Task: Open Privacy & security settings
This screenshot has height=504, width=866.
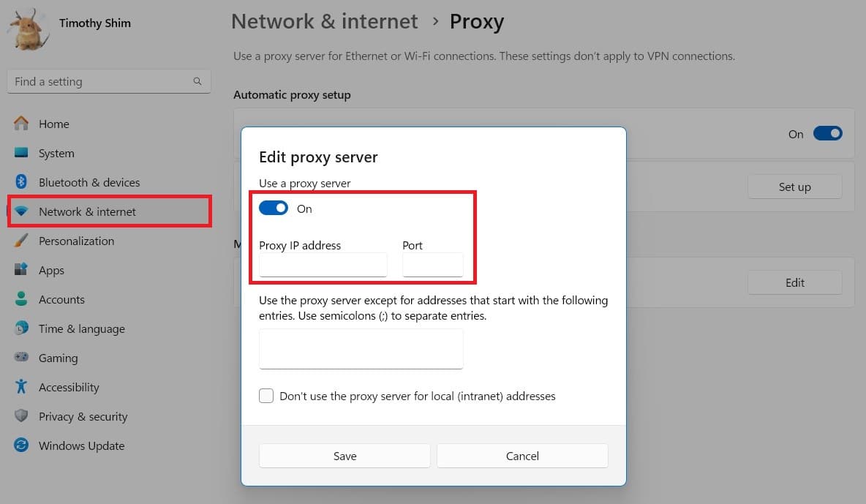Action: [x=83, y=416]
